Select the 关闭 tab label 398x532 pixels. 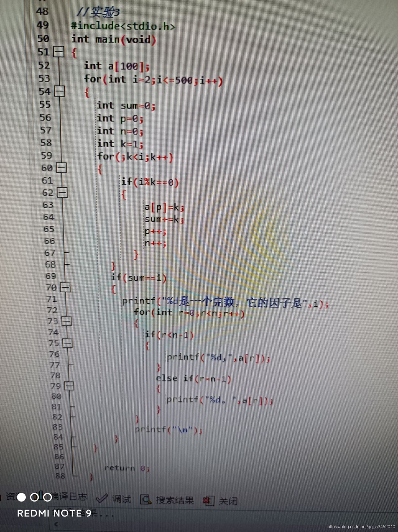(x=228, y=501)
